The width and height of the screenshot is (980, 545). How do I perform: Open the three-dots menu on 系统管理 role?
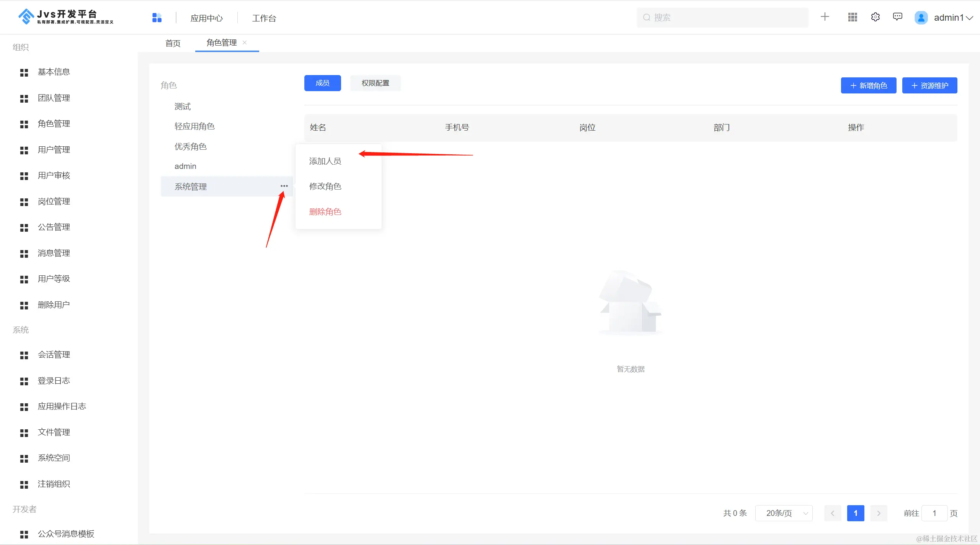284,186
